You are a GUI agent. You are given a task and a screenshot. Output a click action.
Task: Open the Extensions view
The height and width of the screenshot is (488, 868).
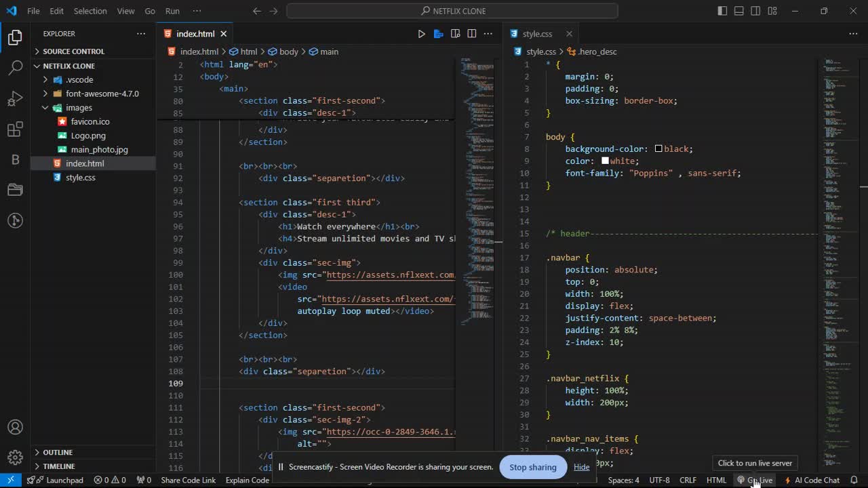[x=15, y=129]
